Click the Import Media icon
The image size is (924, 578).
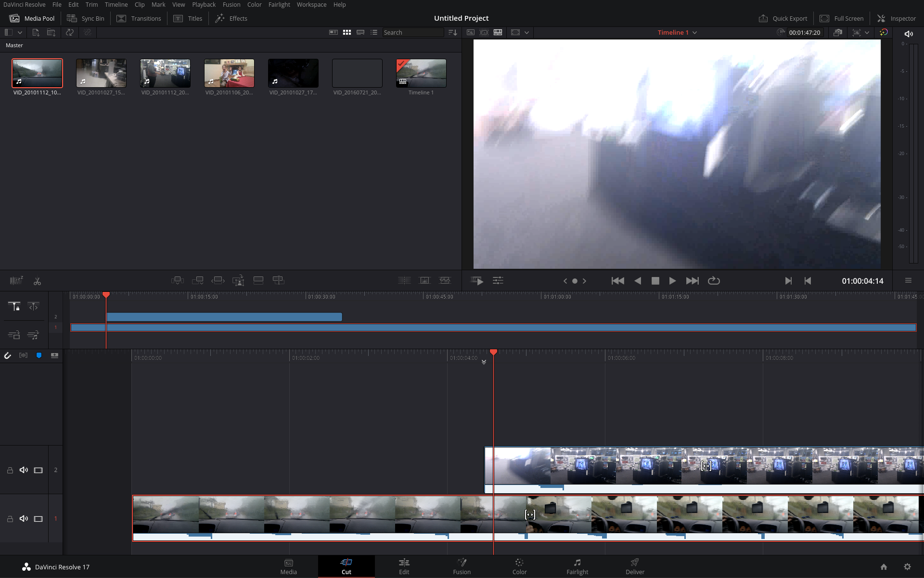[36, 32]
